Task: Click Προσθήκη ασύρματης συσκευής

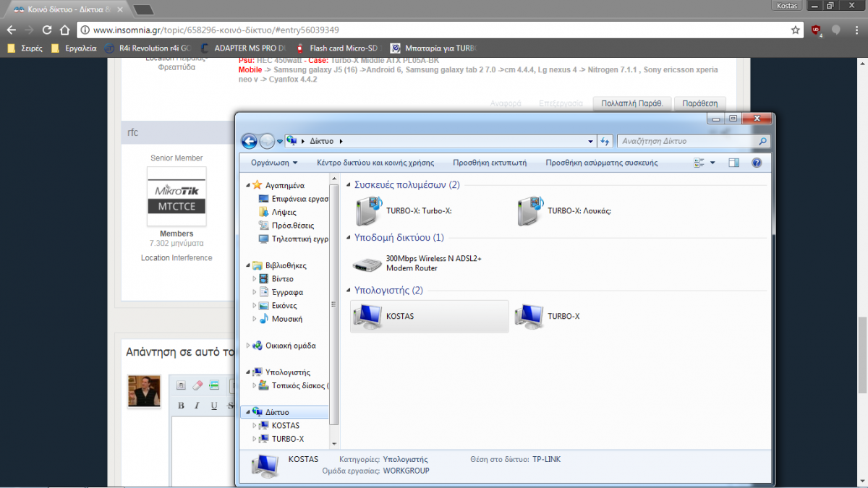Action: (602, 163)
